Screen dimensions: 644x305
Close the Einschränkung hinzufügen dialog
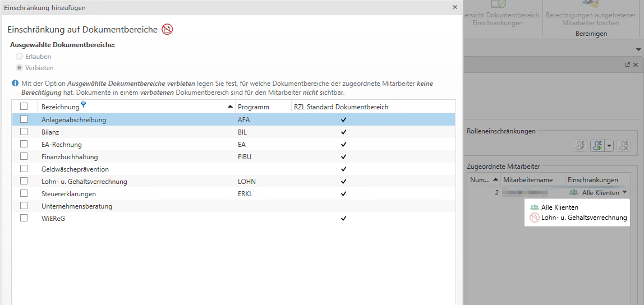[454, 7]
